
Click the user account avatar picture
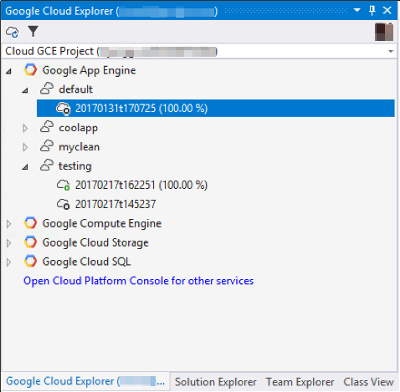point(384,32)
